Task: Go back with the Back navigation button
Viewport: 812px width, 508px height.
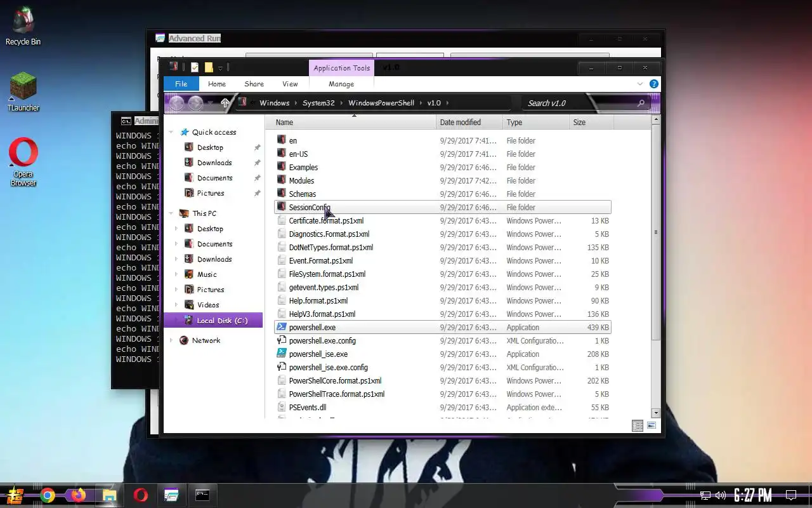Action: (x=177, y=103)
